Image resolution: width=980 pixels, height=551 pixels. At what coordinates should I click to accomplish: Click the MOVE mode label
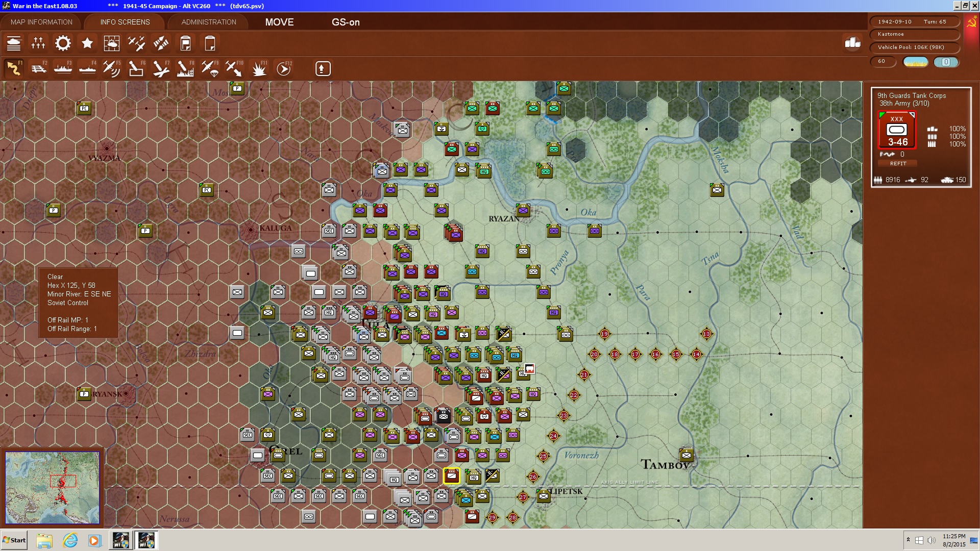click(x=279, y=22)
